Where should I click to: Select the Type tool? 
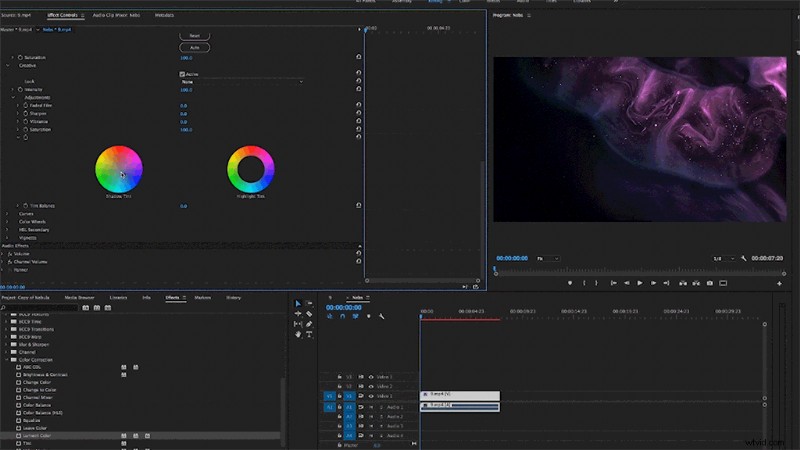[309, 334]
